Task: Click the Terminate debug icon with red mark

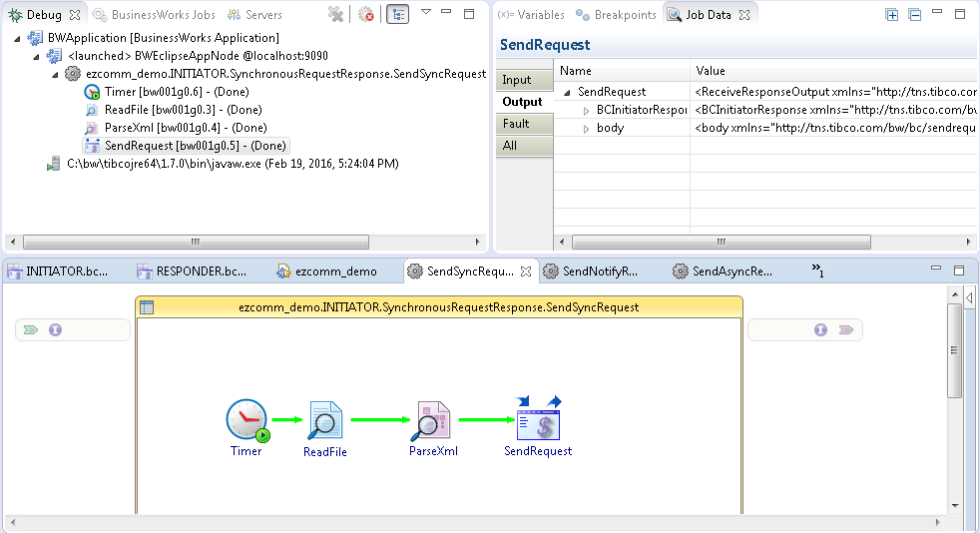Action: coord(366,14)
